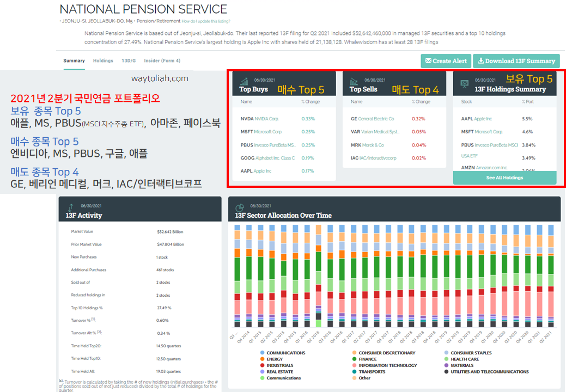Screen dimensions: 566x392
Task: Click Market Value '$52.642 Billion'
Action: coord(170,232)
